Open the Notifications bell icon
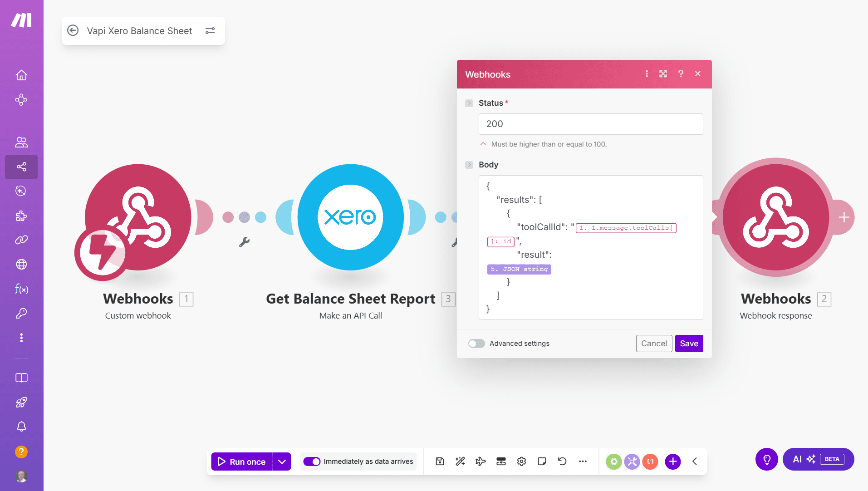Viewport: 868px width, 491px height. click(x=21, y=427)
